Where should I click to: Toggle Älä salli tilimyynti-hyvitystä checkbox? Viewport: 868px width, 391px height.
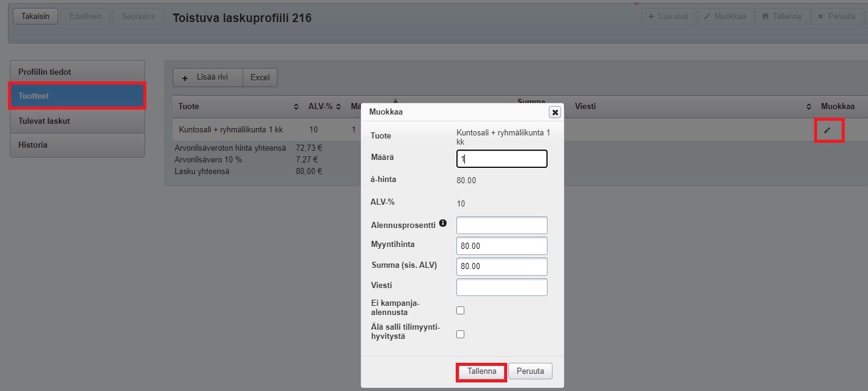[460, 335]
